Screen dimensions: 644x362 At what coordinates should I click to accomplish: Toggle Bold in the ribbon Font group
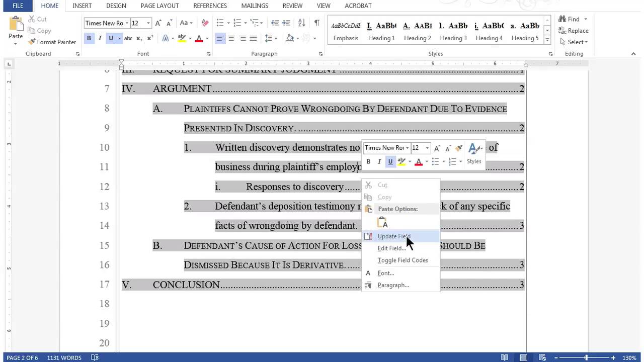(x=89, y=38)
